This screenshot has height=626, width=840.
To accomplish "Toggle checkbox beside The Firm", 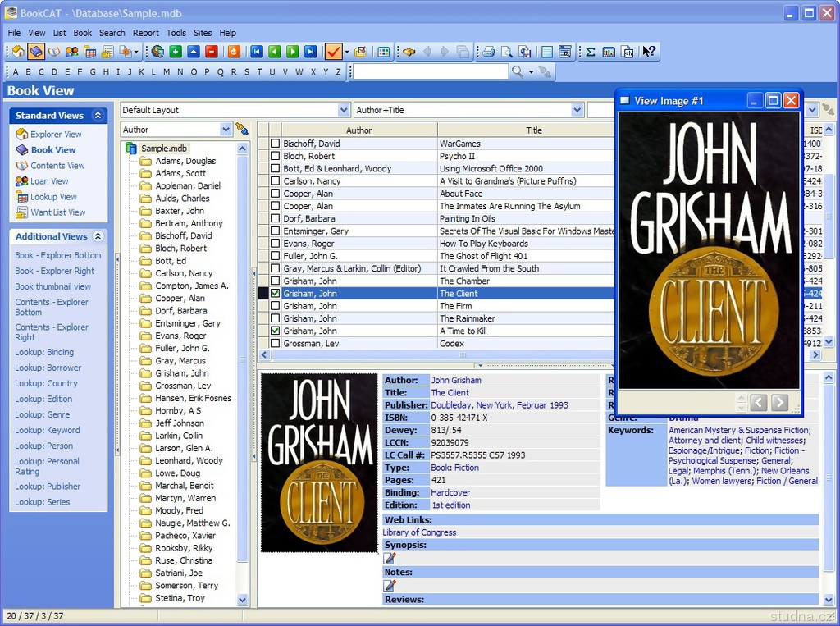I will click(276, 306).
